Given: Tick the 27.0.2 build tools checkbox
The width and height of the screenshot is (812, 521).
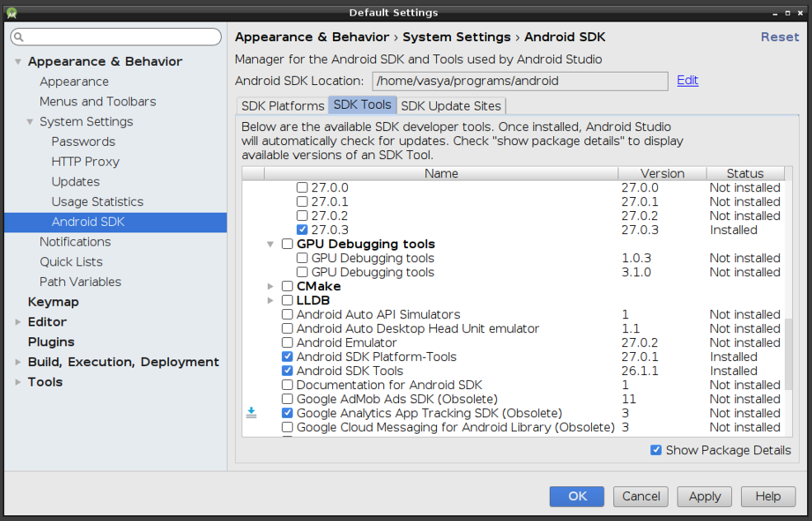Looking at the screenshot, I should [x=302, y=215].
